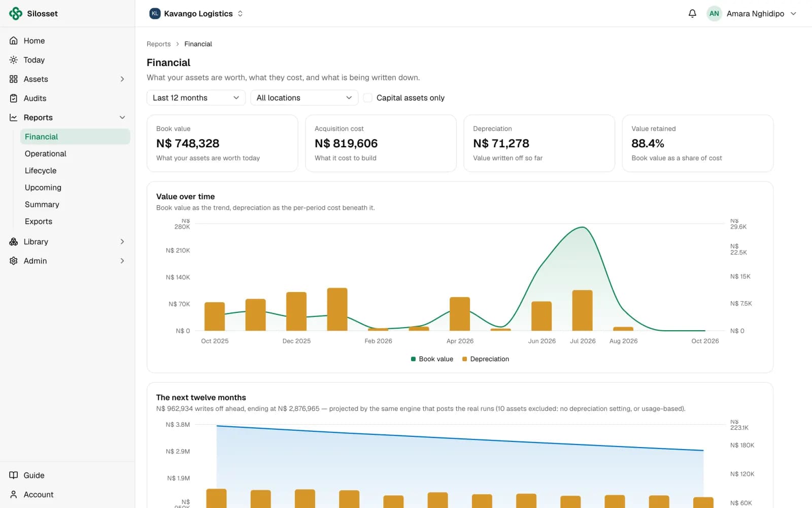Toggle the Depreciation legend series

pyautogui.click(x=486, y=359)
